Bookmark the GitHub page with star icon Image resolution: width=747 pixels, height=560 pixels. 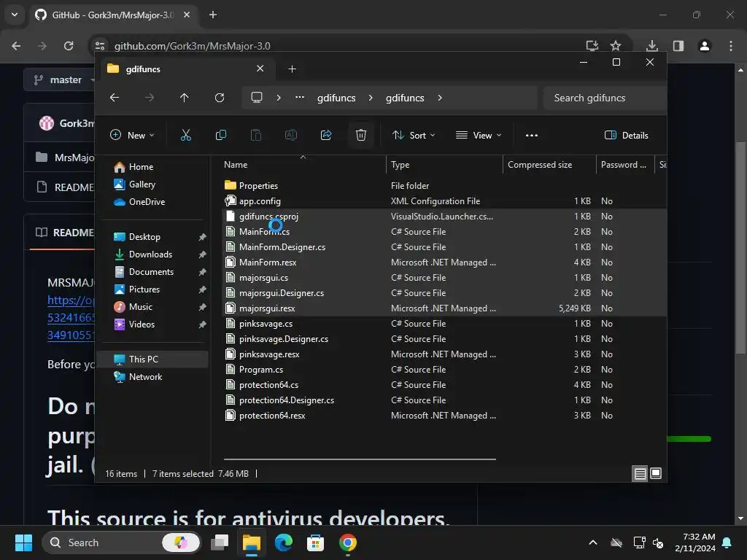pyautogui.click(x=616, y=46)
